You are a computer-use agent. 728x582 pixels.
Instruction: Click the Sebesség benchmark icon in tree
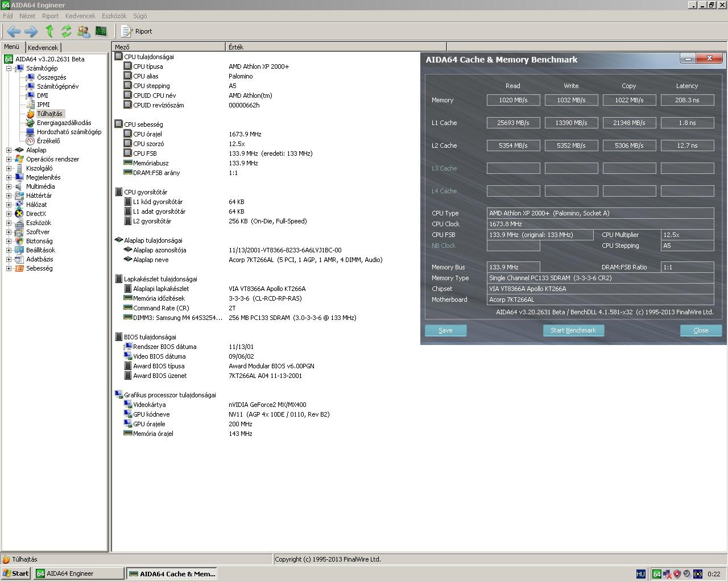click(x=19, y=268)
